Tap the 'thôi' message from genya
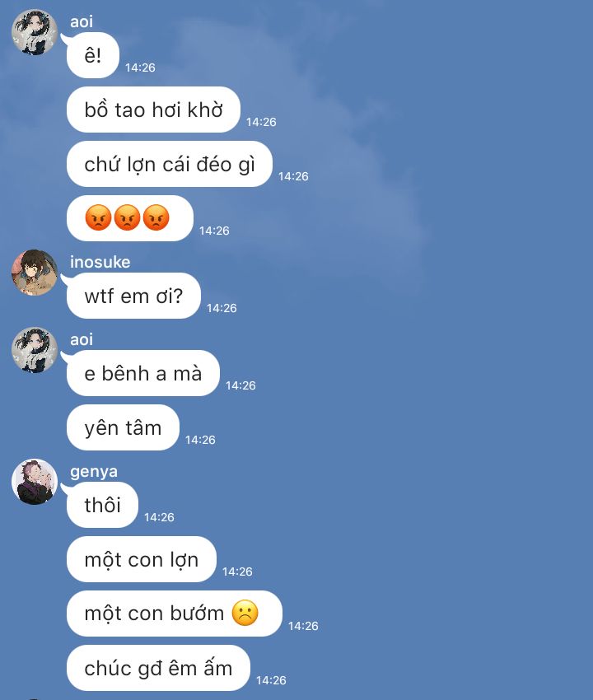The height and width of the screenshot is (700, 593). click(102, 505)
